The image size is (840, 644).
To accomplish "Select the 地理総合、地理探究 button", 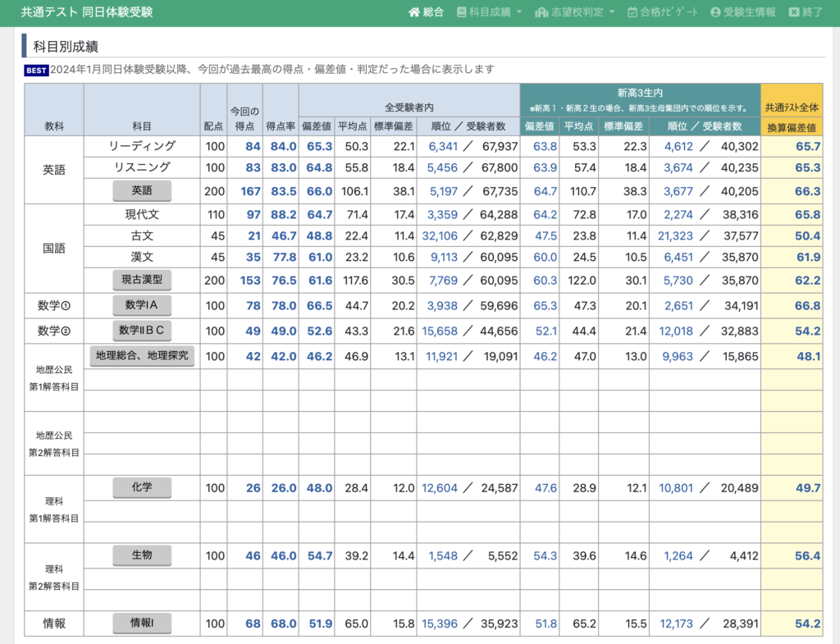I will (142, 356).
